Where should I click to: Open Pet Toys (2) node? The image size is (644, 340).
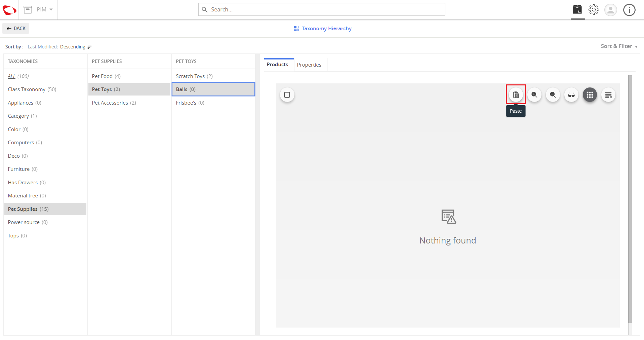tap(129, 89)
